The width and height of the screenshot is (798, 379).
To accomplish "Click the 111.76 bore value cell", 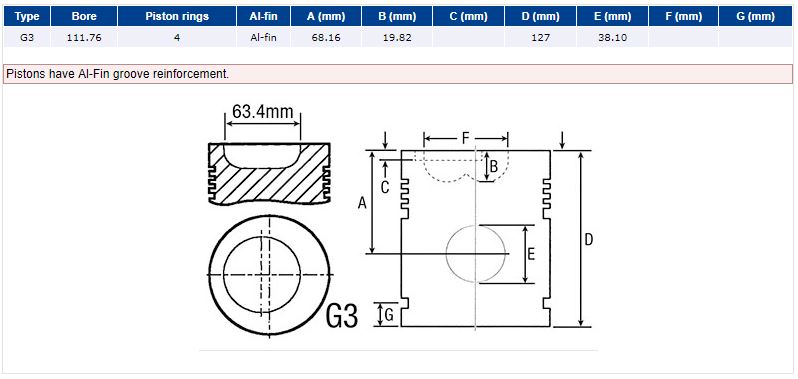I will (x=84, y=37).
